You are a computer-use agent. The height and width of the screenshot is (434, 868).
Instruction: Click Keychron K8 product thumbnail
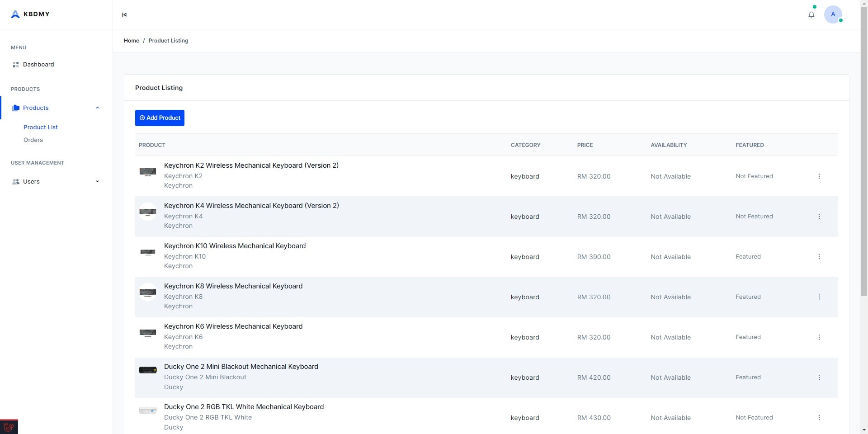(x=148, y=292)
